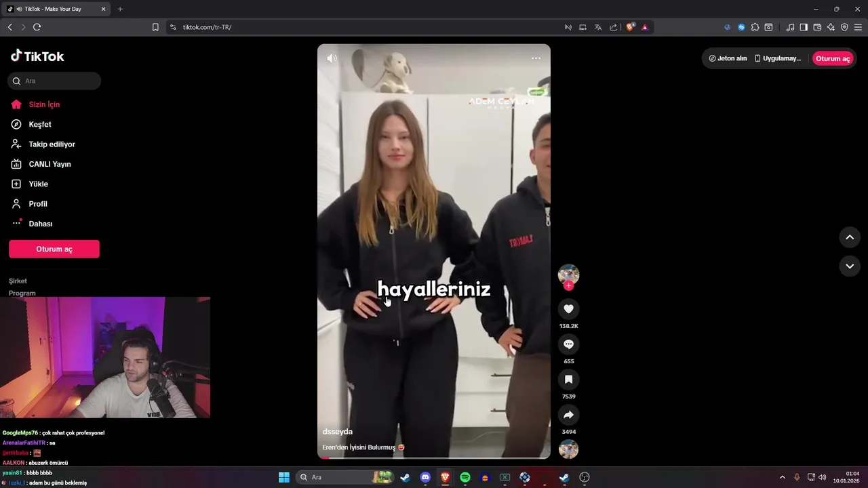Expand Program footer section
This screenshot has width=868, height=488.
[22, 293]
